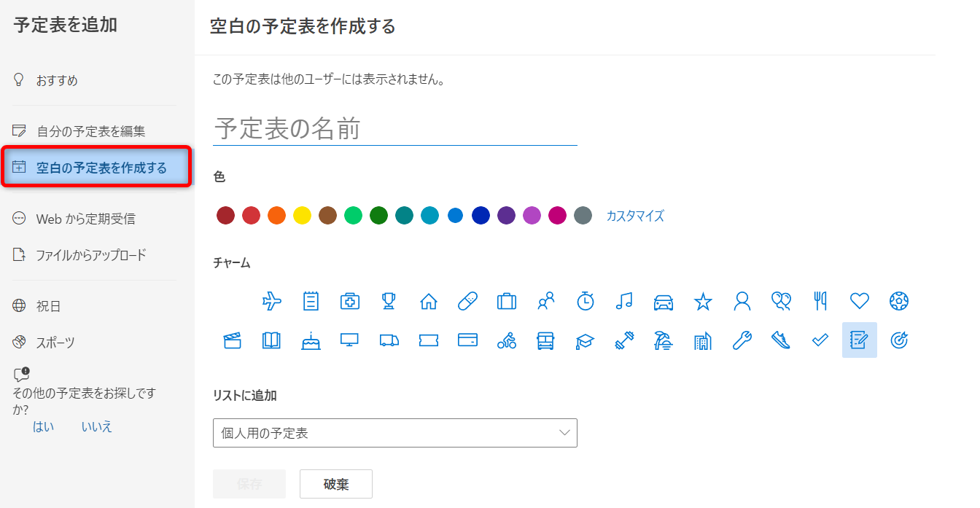Select the music note charm
This screenshot has width=980, height=508.
[624, 301]
